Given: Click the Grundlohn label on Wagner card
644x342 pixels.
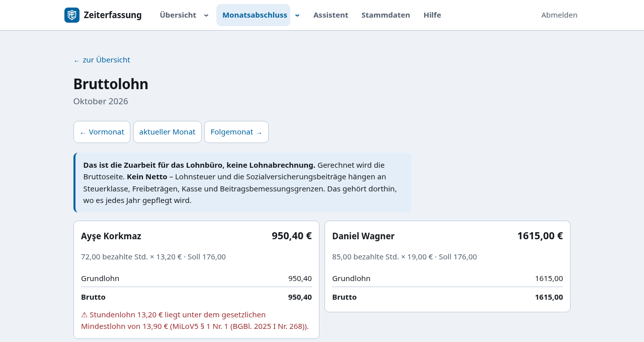Looking at the screenshot, I should 351,279.
